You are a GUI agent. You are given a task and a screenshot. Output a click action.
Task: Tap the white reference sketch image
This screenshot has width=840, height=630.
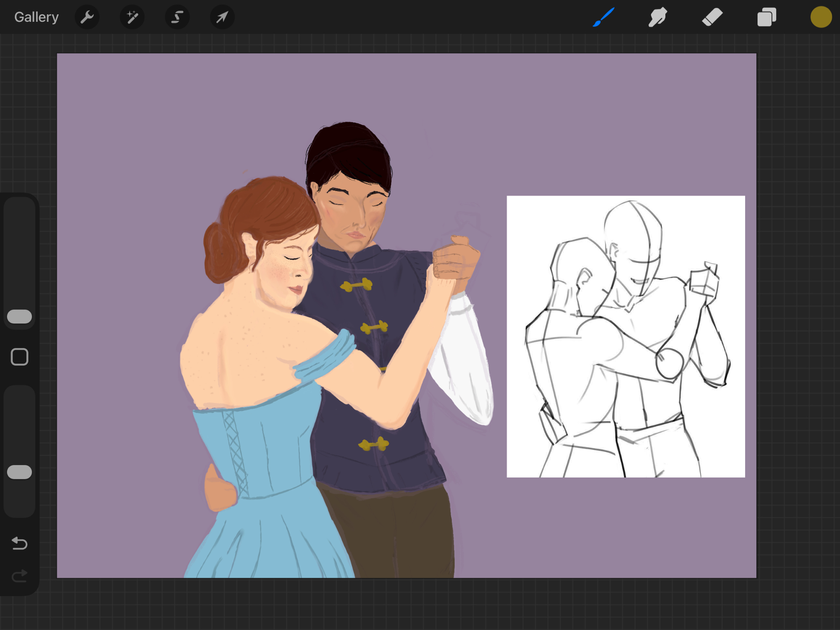(x=625, y=336)
